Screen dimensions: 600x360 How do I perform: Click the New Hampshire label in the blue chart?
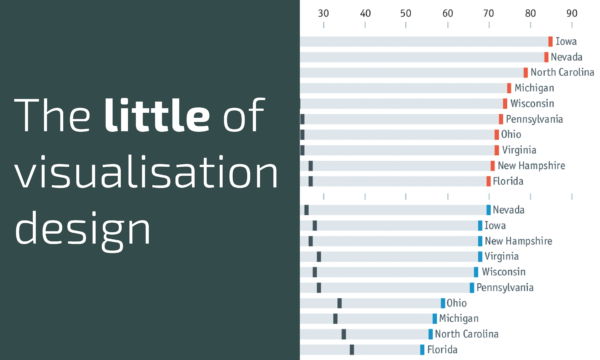[x=518, y=241]
